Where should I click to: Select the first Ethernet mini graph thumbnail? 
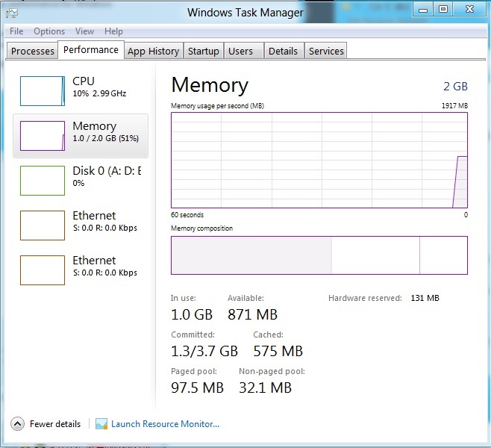[x=43, y=225]
